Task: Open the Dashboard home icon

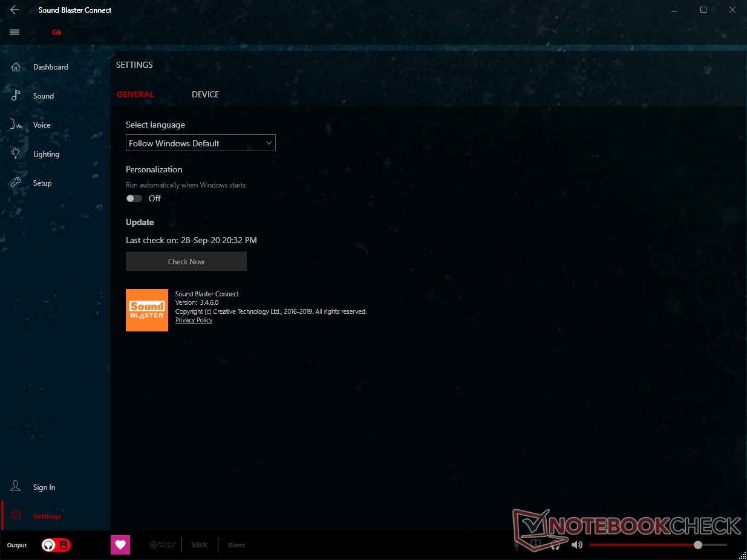Action: tap(16, 67)
